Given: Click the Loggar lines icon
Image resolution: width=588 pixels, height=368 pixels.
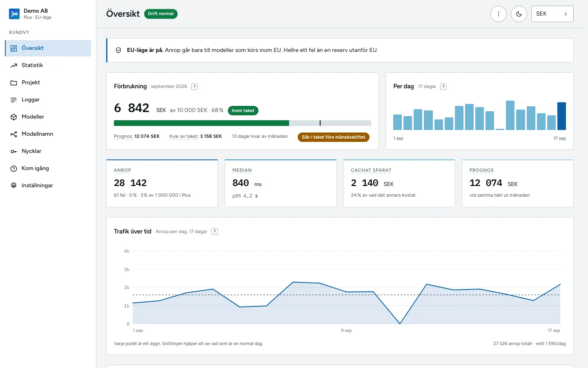Looking at the screenshot, I should [x=14, y=100].
